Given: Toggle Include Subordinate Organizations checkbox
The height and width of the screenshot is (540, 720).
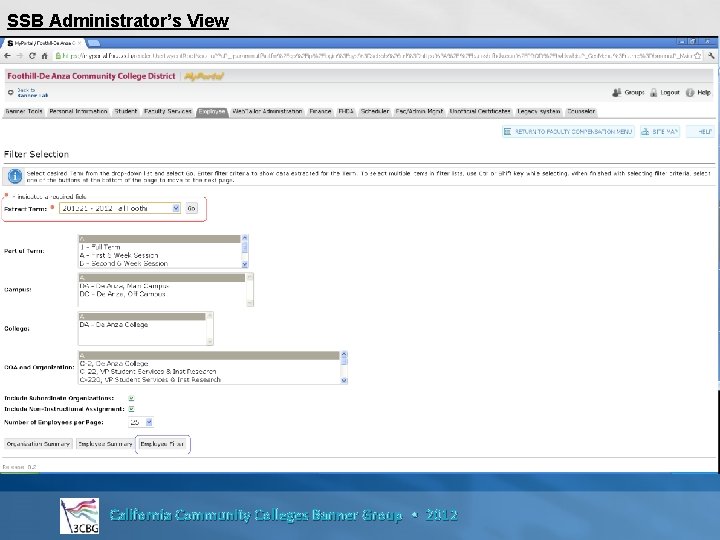Looking at the screenshot, I should 131,398.
